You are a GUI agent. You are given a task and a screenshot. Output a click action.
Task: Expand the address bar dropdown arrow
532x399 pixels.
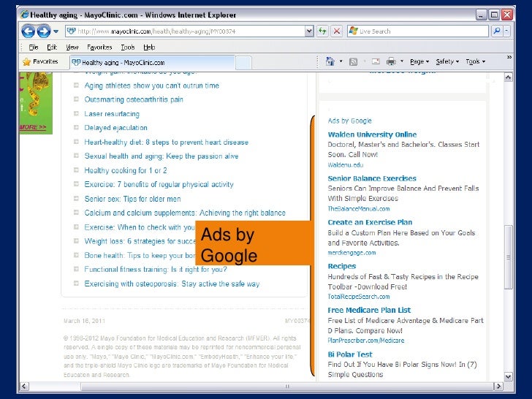[x=309, y=31]
